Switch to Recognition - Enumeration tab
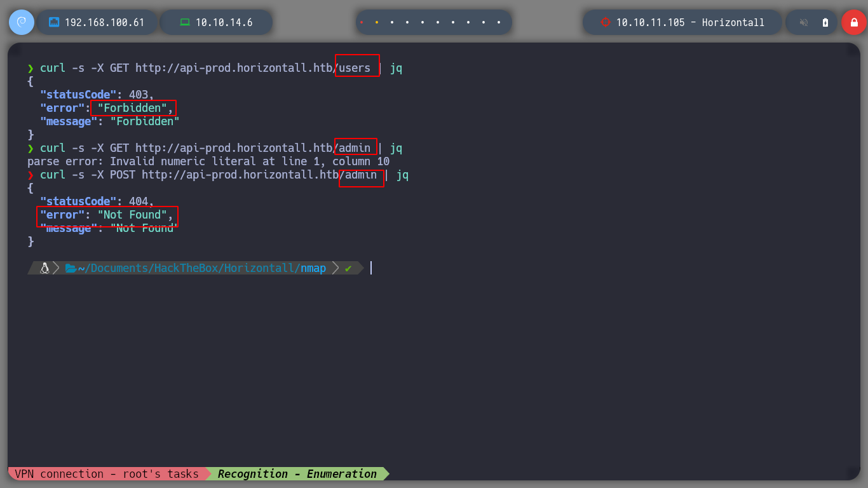The width and height of the screenshot is (868, 488). pyautogui.click(x=297, y=474)
